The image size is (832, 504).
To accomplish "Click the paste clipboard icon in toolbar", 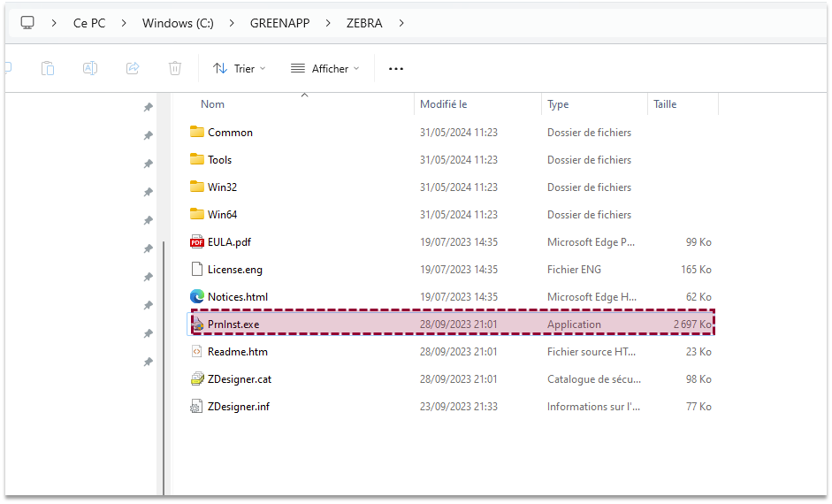I will (48, 68).
